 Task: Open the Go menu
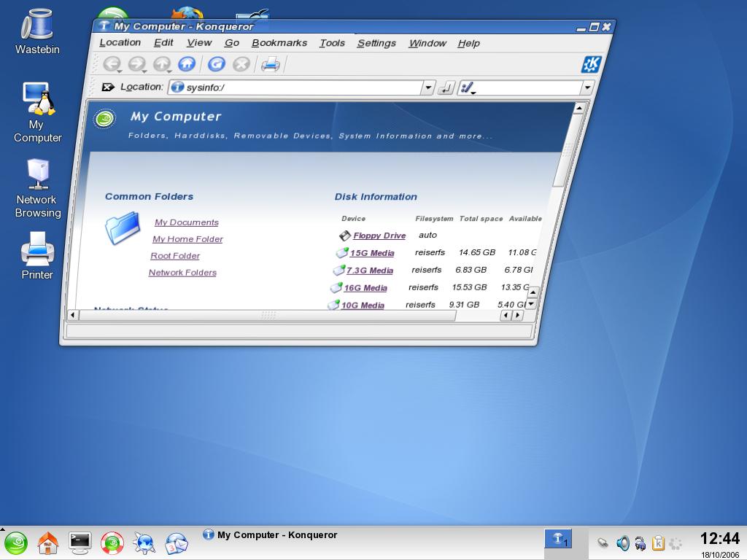coord(231,43)
